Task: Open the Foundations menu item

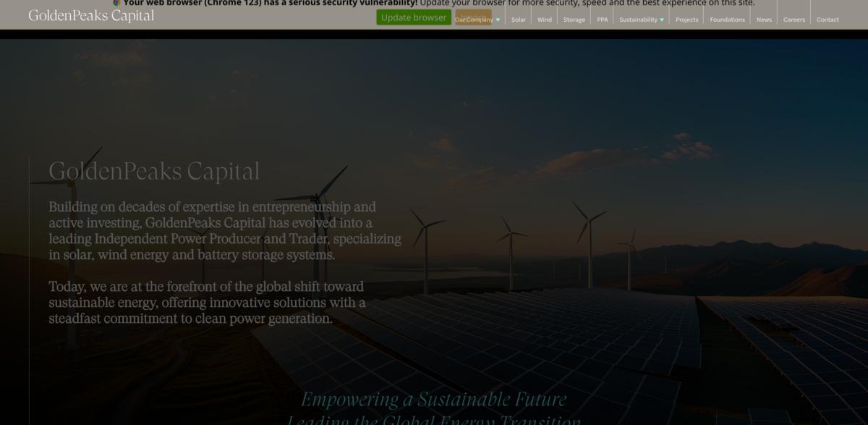Action: click(x=727, y=20)
